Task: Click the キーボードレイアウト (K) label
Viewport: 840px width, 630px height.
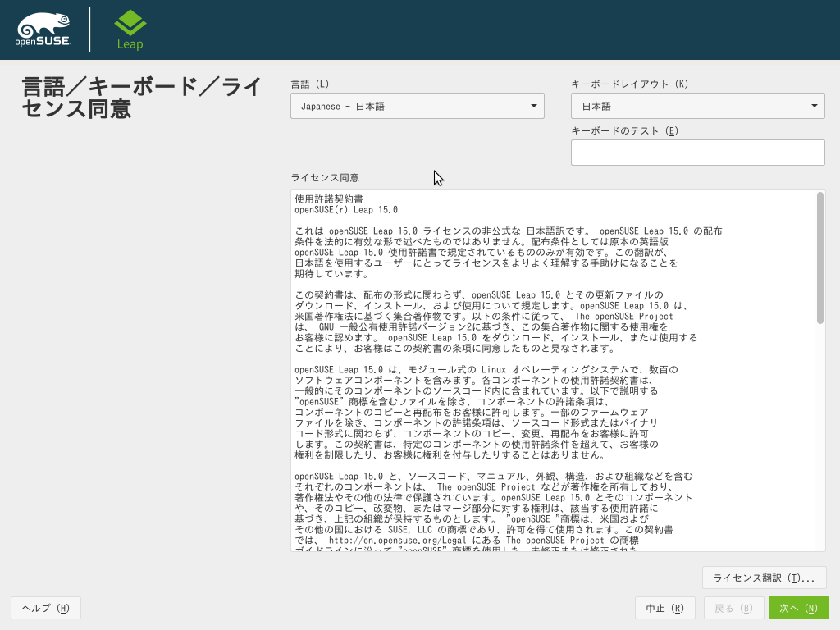Action: (629, 84)
